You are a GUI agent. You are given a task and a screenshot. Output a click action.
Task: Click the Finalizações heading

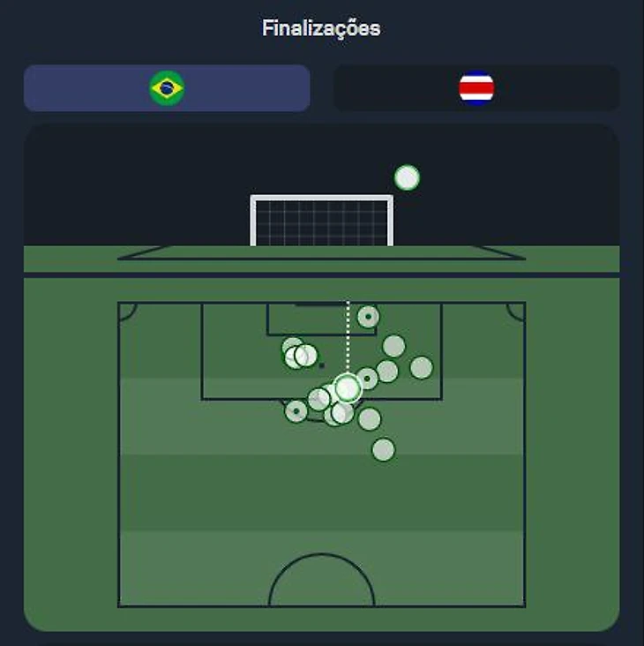(322, 28)
